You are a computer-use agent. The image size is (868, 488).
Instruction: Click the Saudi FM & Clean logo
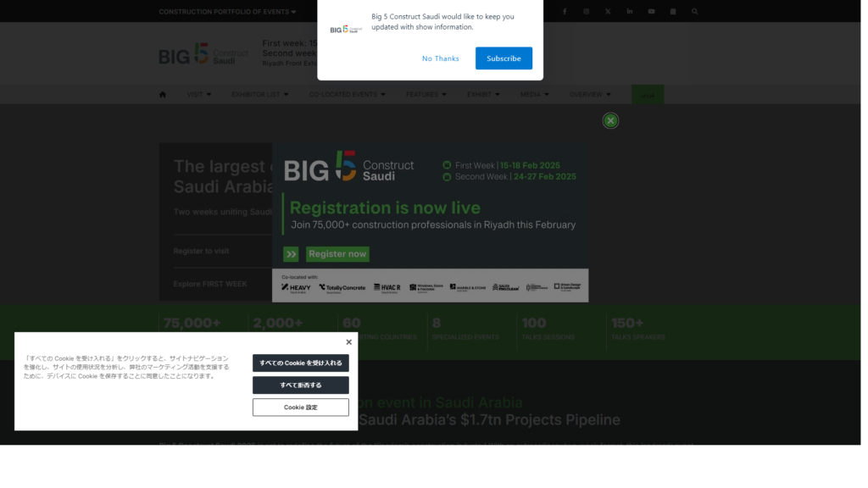(x=505, y=288)
